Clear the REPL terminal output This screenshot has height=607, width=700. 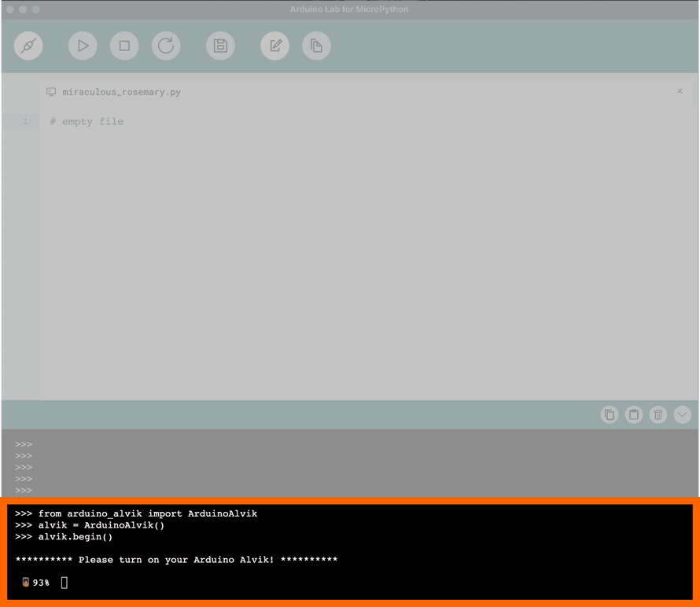tap(658, 414)
